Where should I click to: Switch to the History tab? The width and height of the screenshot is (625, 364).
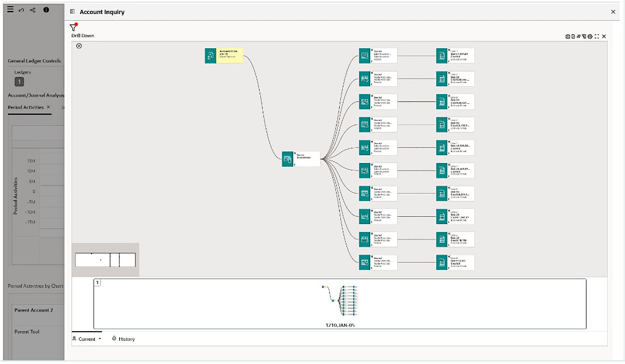pyautogui.click(x=123, y=339)
